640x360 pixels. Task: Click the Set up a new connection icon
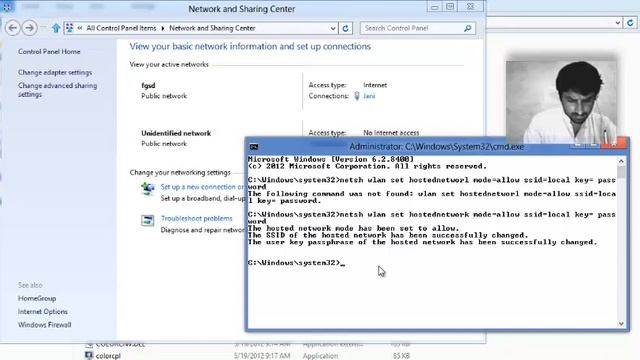point(147,189)
